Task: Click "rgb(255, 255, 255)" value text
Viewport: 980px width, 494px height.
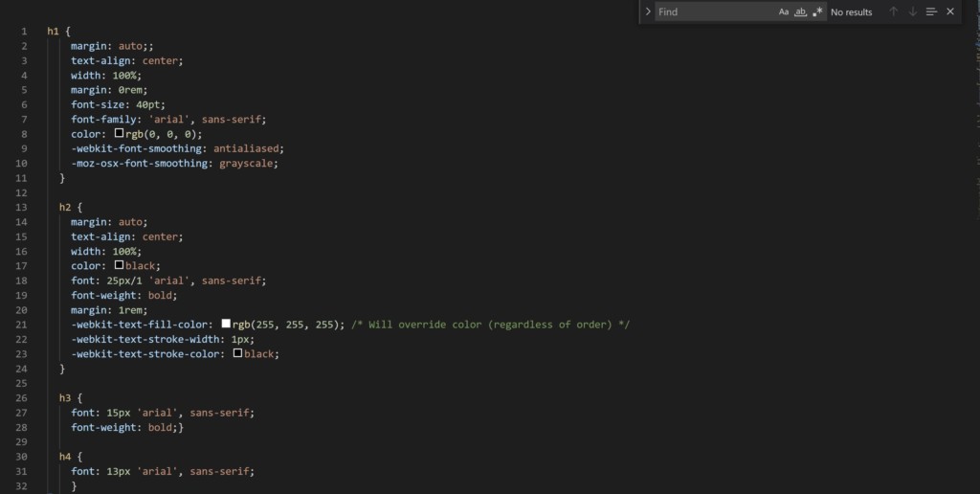Action: [x=285, y=325]
